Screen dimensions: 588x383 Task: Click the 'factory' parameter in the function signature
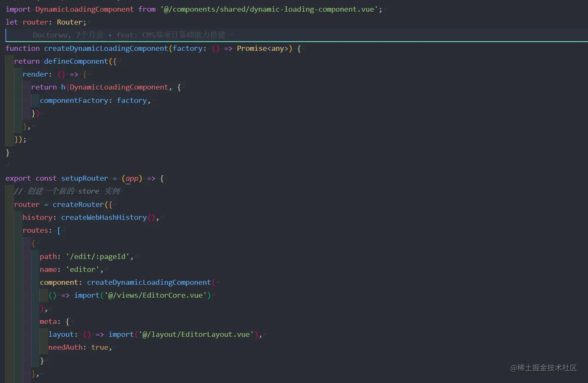188,48
